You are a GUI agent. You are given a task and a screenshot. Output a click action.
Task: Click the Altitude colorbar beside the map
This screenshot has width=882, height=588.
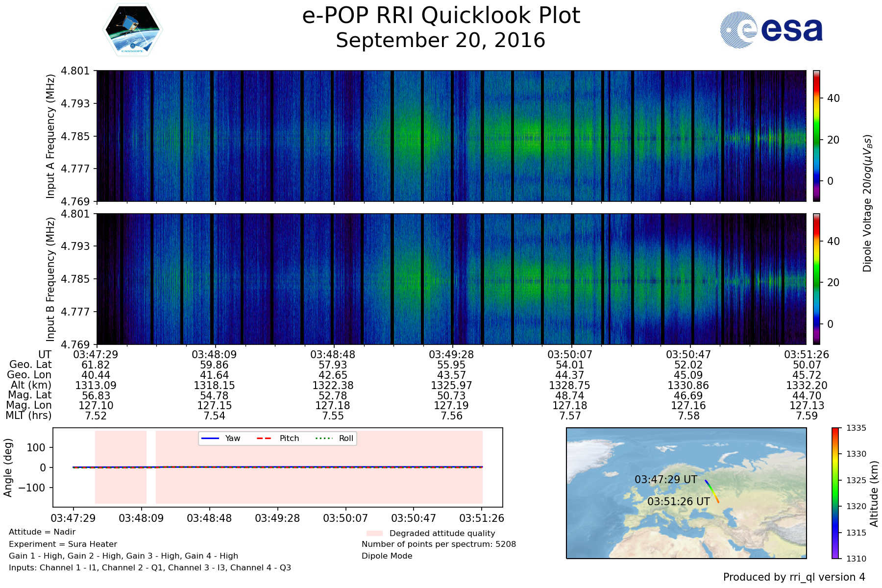(x=835, y=493)
